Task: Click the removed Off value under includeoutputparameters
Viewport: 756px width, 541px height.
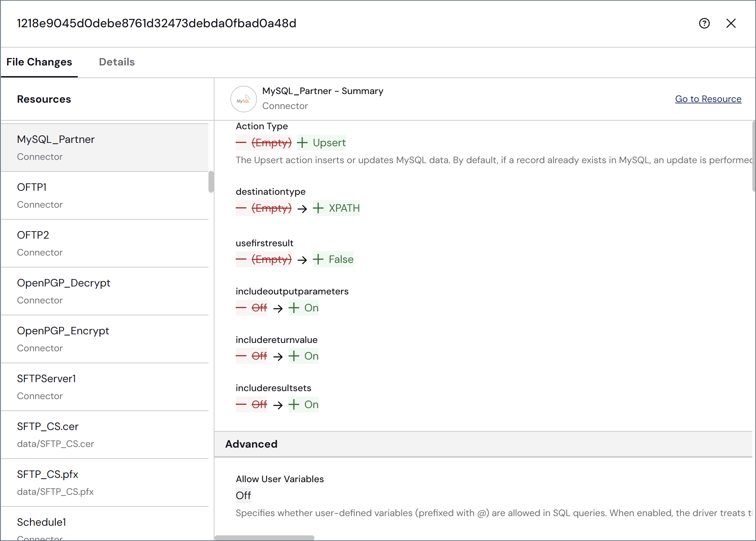Action: pyautogui.click(x=252, y=308)
